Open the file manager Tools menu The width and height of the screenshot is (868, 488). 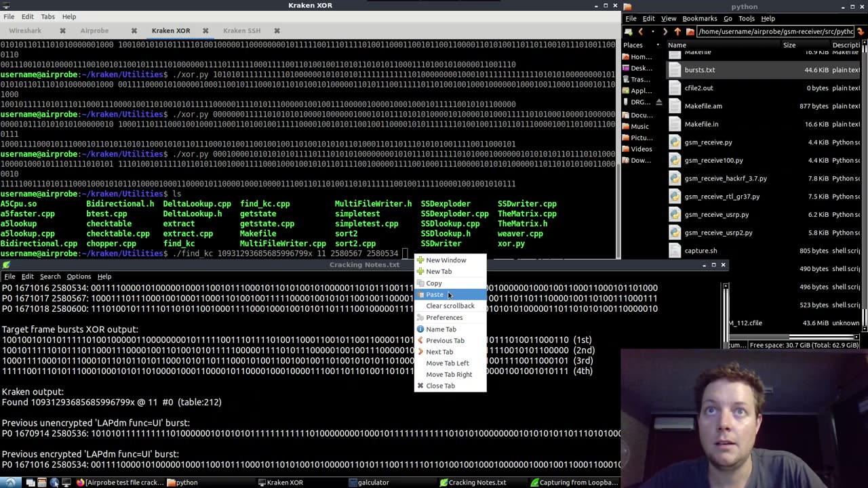pos(746,18)
